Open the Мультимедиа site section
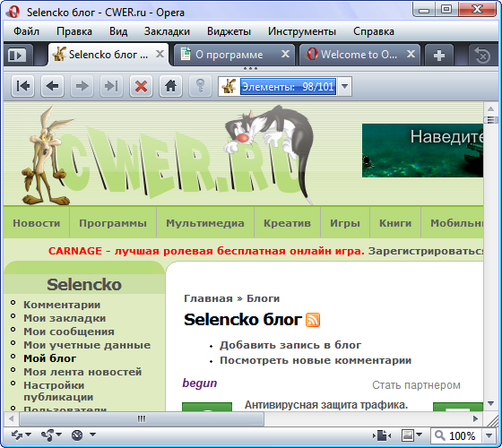 point(205,223)
